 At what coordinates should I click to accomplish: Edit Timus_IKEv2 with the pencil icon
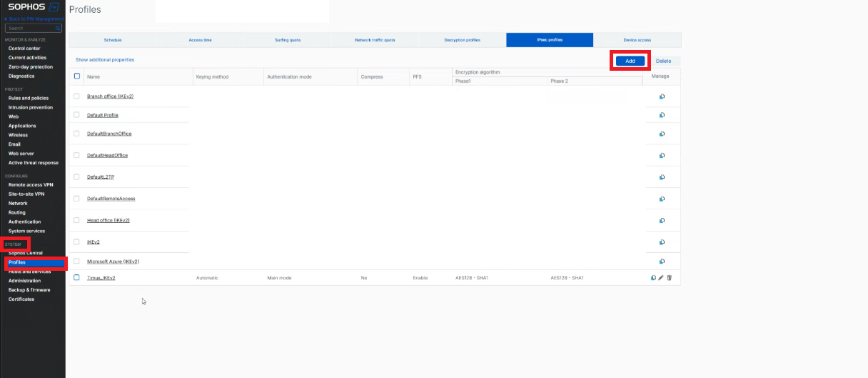point(661,278)
